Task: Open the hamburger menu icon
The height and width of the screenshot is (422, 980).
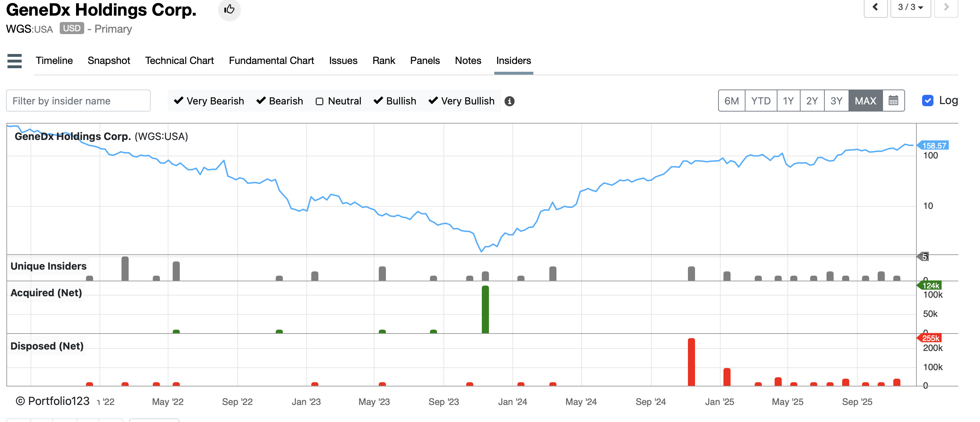Action: coord(15,61)
